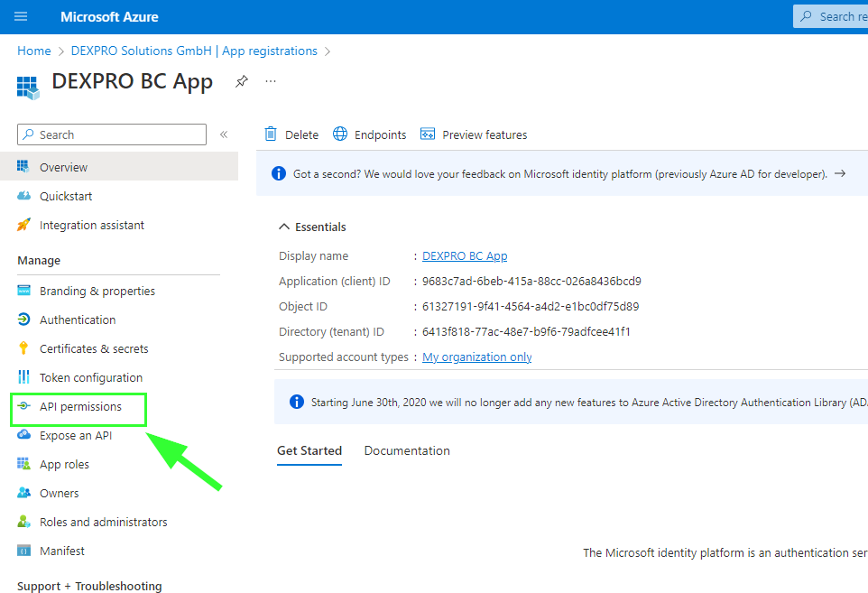Open Token configuration settings

click(90, 378)
